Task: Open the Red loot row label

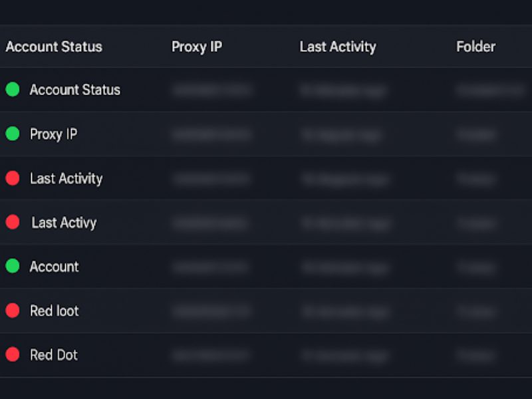Action: tap(54, 311)
